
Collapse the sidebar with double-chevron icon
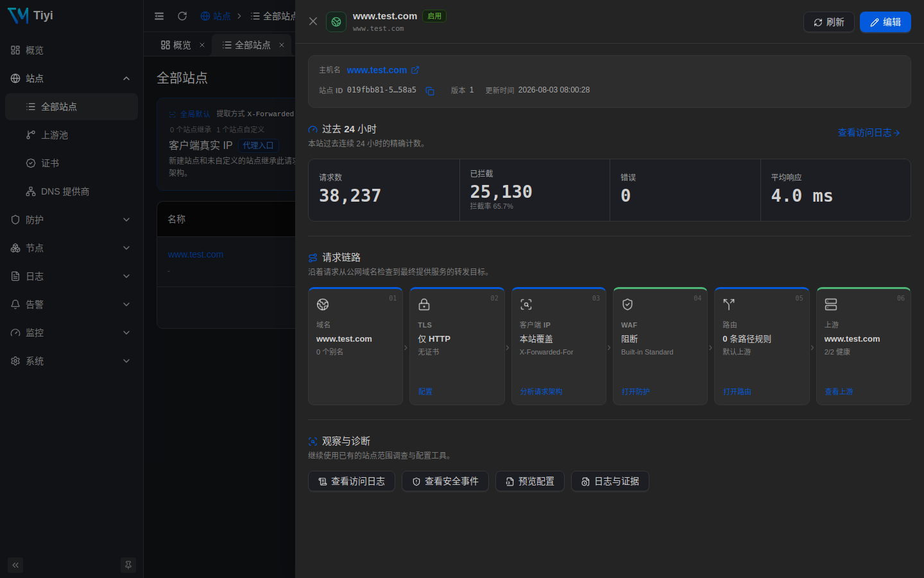click(15, 565)
